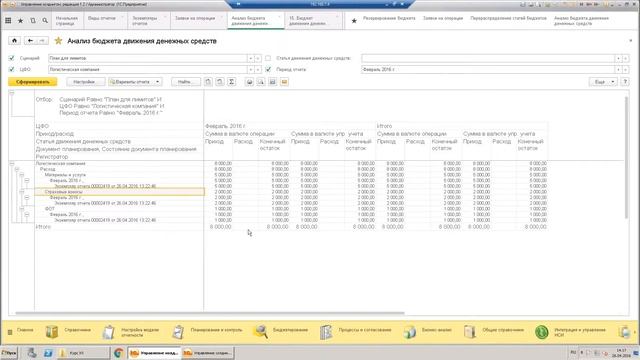Enable Статья движения денежных средств checkbox
Viewport: 640px width, 360px height.
pyautogui.click(x=268, y=58)
